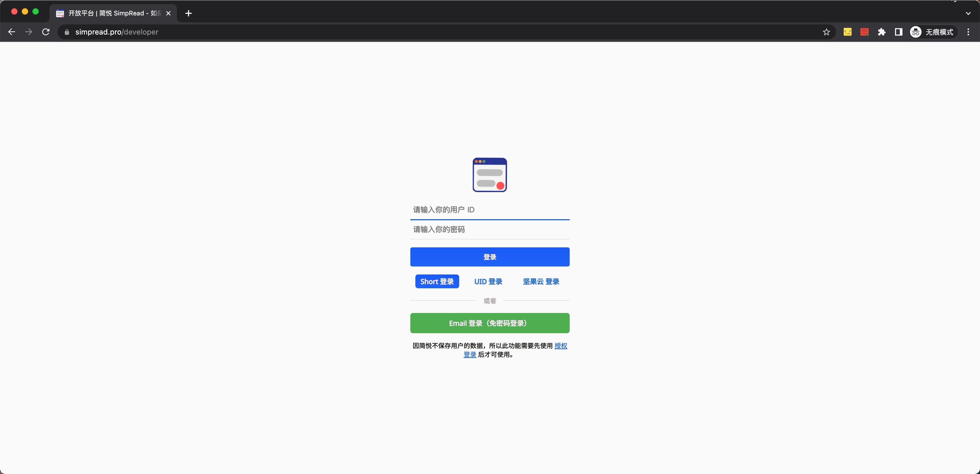Click the green Email 登录 button
Viewport: 980px width, 474px height.
(490, 323)
